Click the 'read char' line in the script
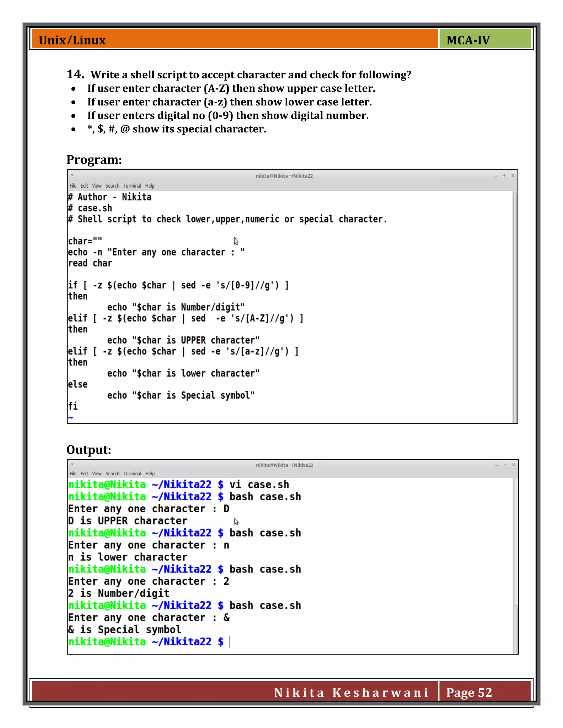563x728 pixels. 90,263
